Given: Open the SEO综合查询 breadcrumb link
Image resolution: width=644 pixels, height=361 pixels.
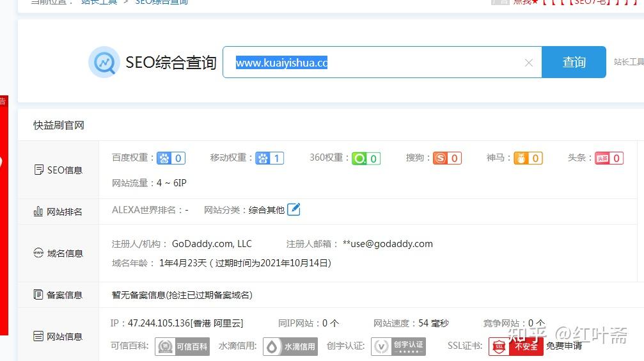Looking at the screenshot, I should pyautogui.click(x=161, y=2).
